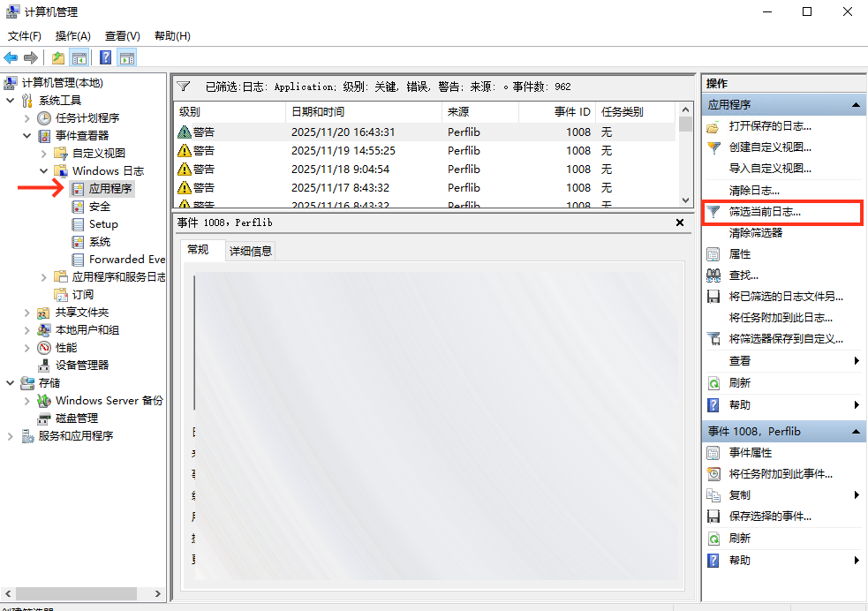Image resolution: width=868 pixels, height=611 pixels.
Task: Open 磁盘管理 under 存储
Action: tap(77, 418)
